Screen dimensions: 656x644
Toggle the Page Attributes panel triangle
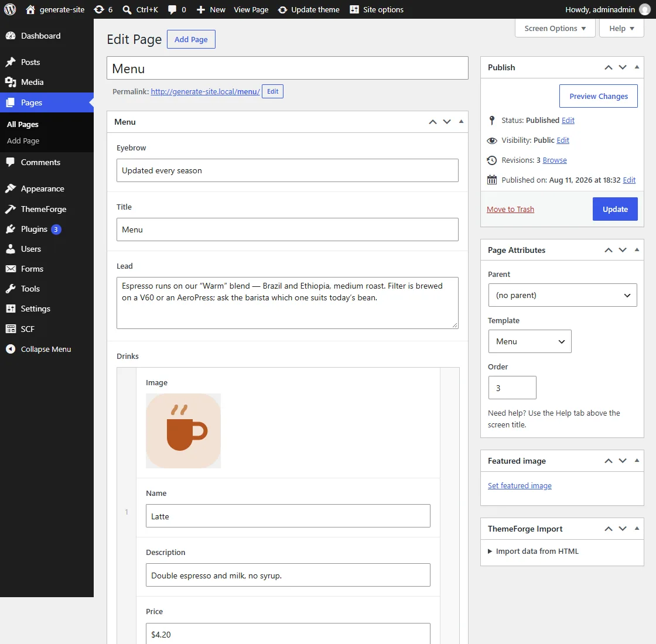pyautogui.click(x=637, y=250)
